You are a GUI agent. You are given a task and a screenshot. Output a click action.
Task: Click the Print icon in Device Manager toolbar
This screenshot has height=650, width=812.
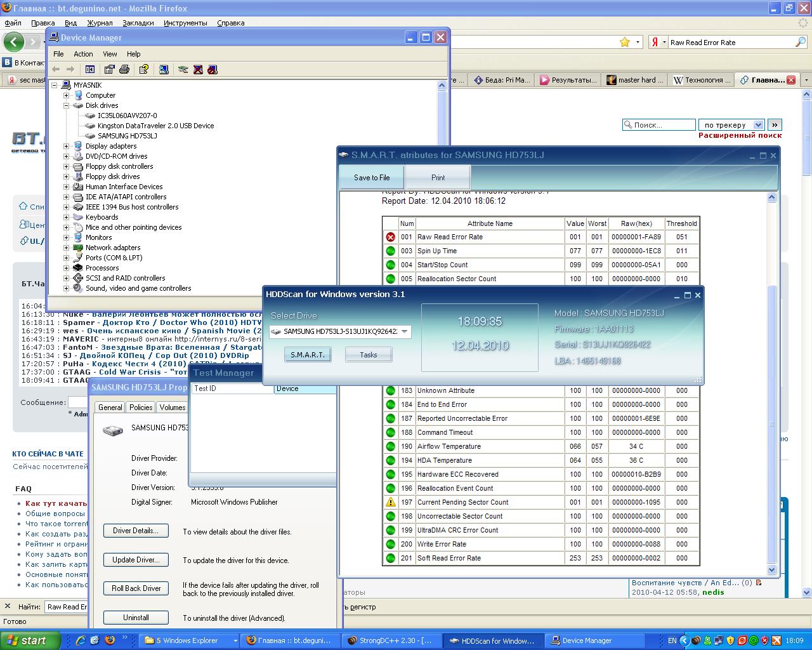click(124, 69)
